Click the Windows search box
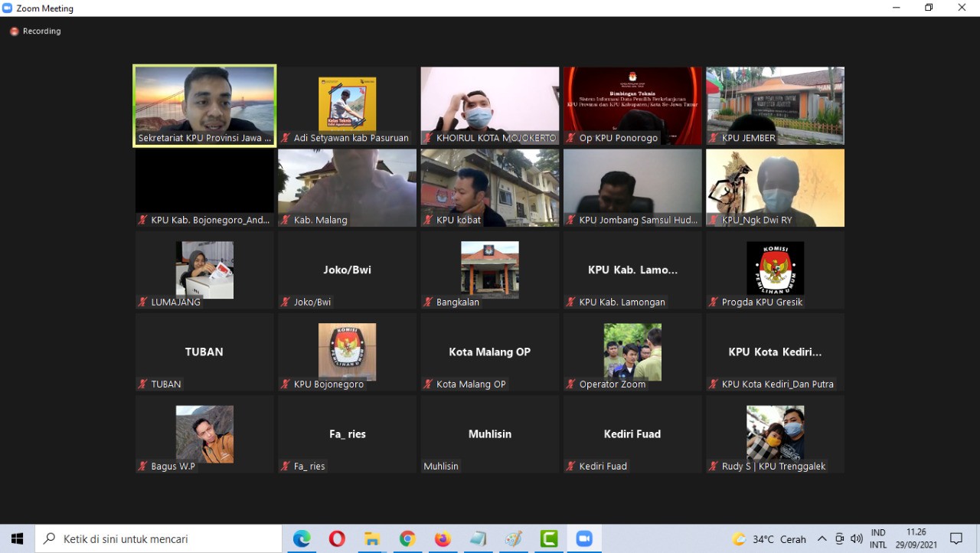Viewport: 980px width, 553px height. [159, 539]
